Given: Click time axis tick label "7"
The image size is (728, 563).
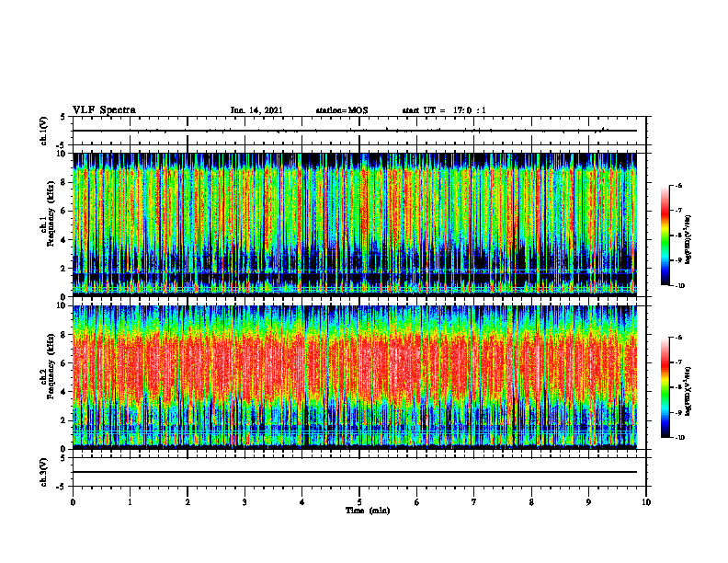Looking at the screenshot, I should click(x=474, y=502).
